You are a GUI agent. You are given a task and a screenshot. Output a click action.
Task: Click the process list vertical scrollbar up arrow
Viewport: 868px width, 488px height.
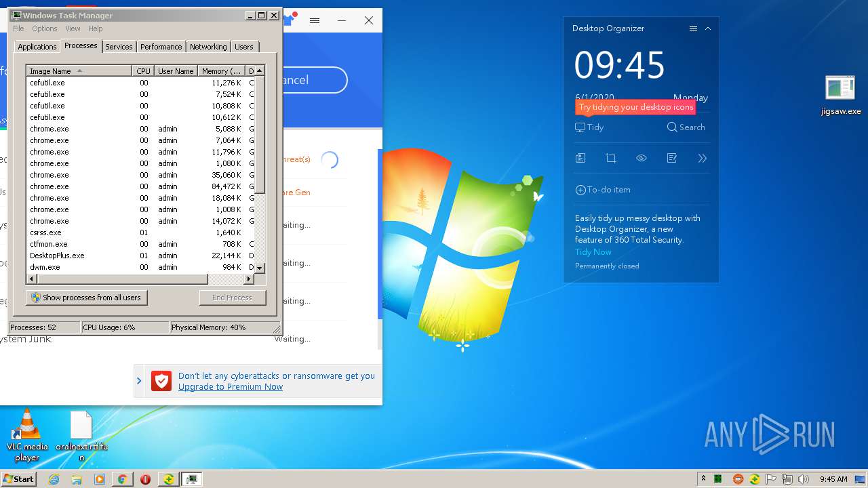tap(260, 71)
